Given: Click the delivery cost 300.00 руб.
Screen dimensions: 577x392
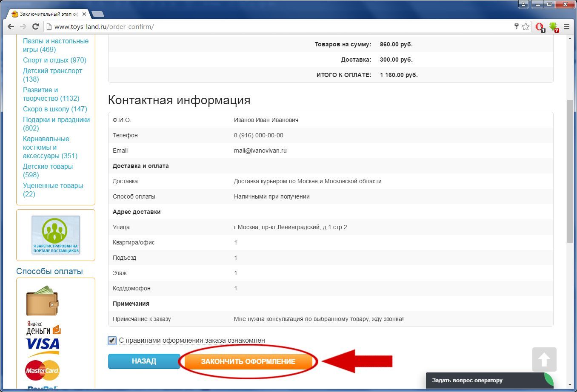Looking at the screenshot, I should [396, 60].
